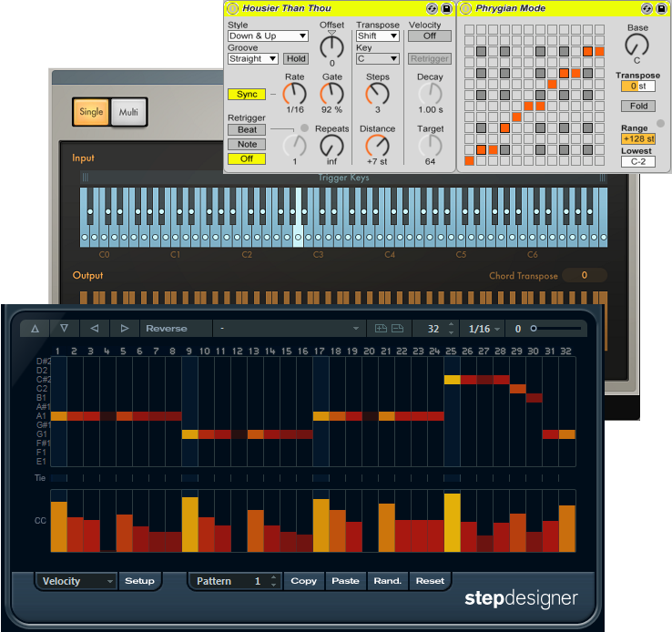The image size is (672, 632).
Task: Expand the Velocity controller dropdown
Action: [76, 581]
